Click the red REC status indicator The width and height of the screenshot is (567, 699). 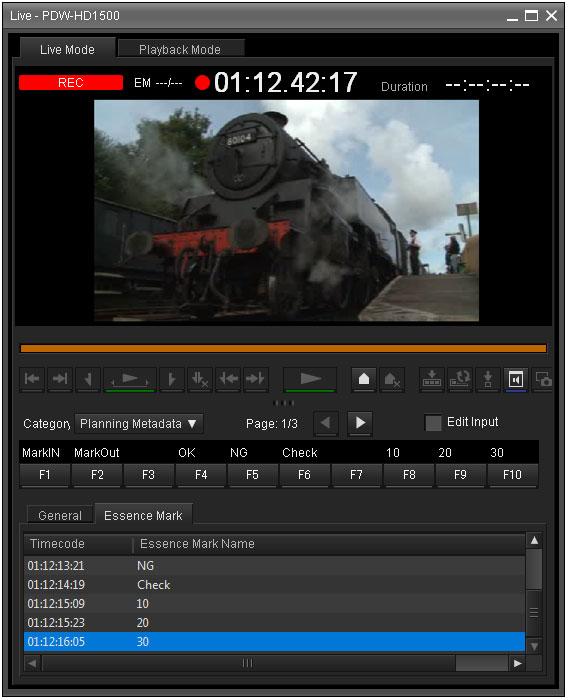[71, 82]
